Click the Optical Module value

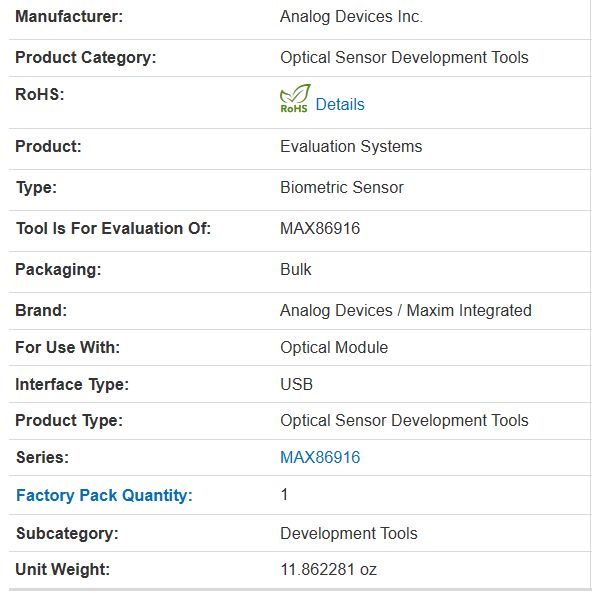click(x=334, y=347)
